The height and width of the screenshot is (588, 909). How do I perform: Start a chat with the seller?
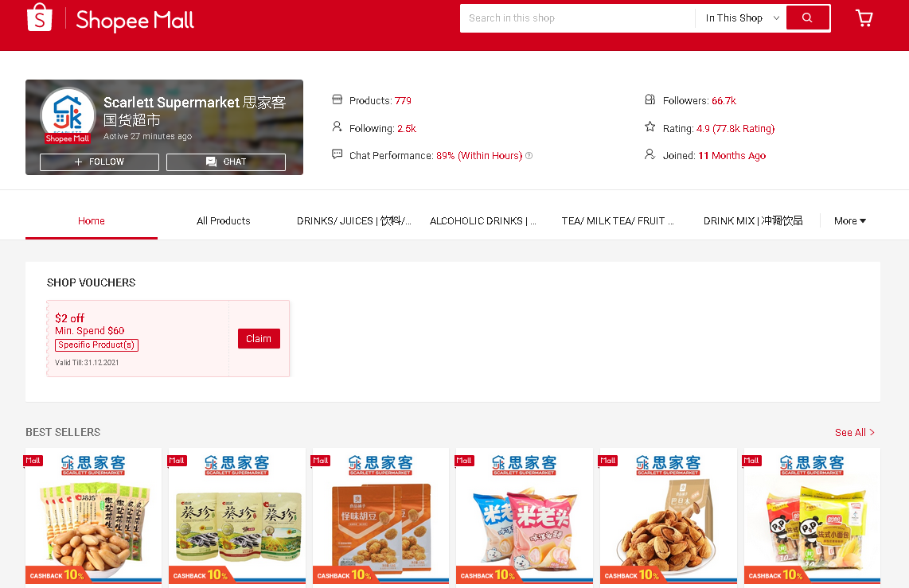pyautogui.click(x=226, y=162)
